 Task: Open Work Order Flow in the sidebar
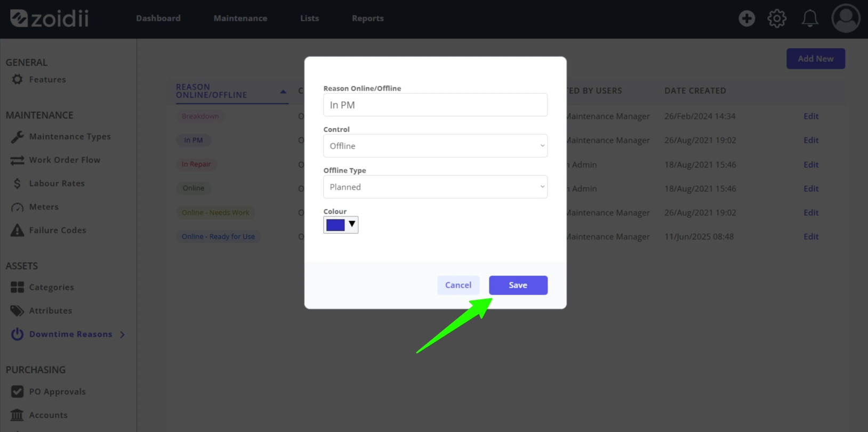click(65, 160)
